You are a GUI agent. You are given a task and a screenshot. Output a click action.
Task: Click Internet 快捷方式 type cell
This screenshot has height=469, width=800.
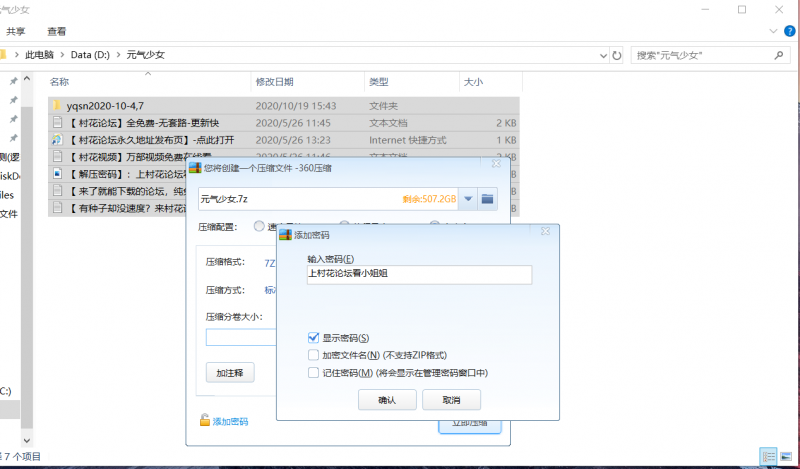pyautogui.click(x=408, y=140)
